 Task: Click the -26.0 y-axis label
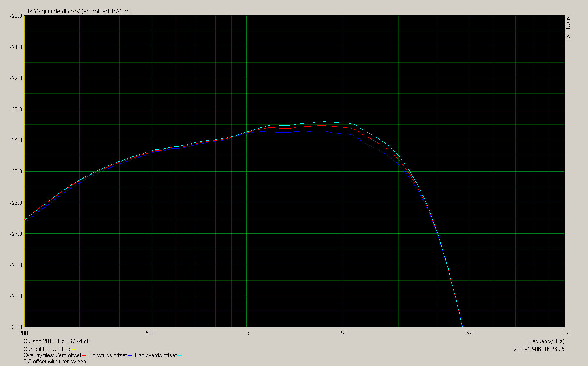pyautogui.click(x=16, y=203)
